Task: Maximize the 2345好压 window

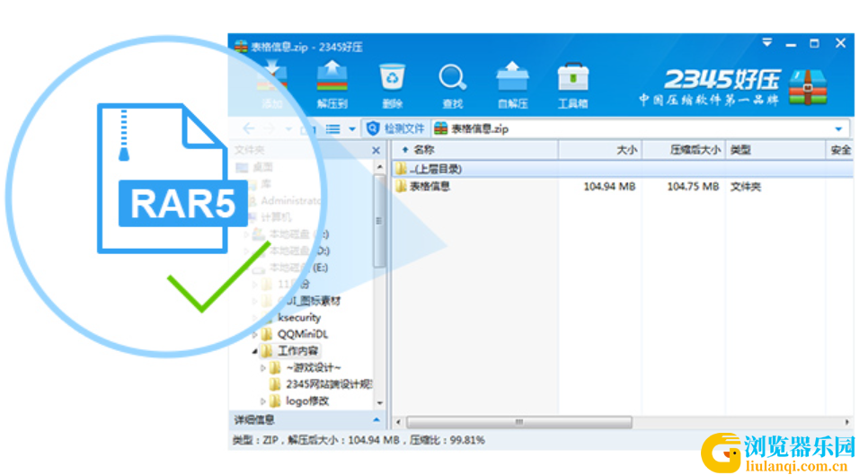Action: (x=814, y=43)
